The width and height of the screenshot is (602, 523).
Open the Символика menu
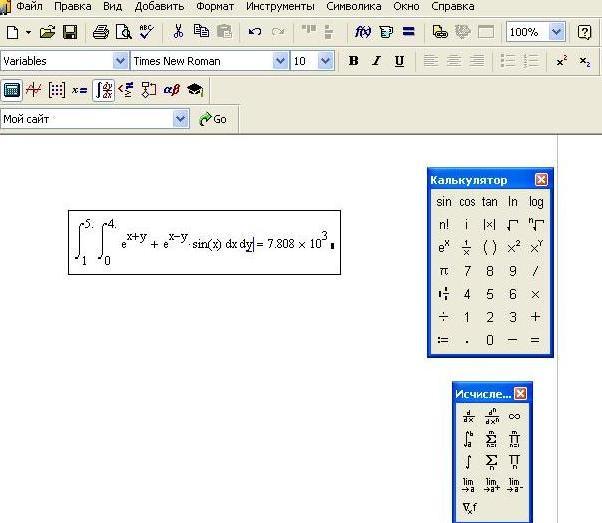click(354, 7)
